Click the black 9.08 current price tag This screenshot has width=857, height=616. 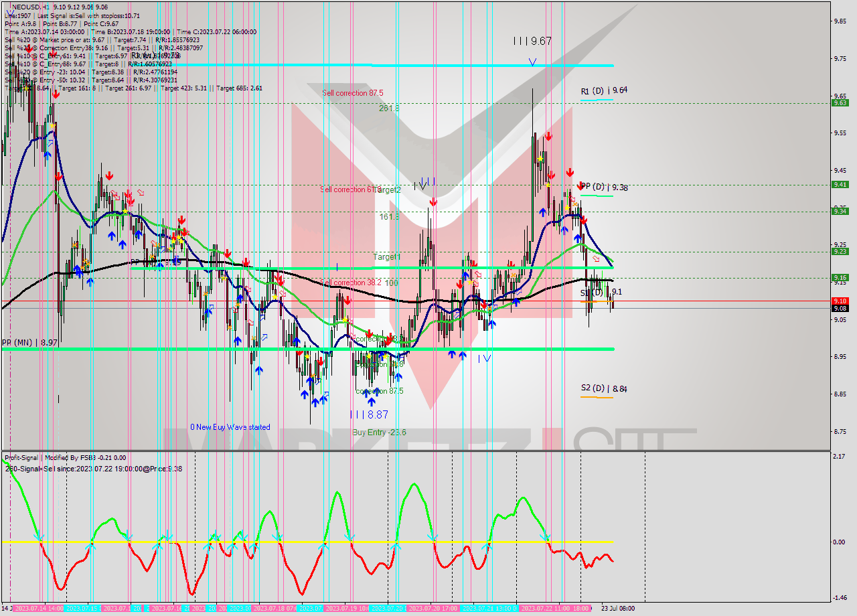click(x=840, y=309)
